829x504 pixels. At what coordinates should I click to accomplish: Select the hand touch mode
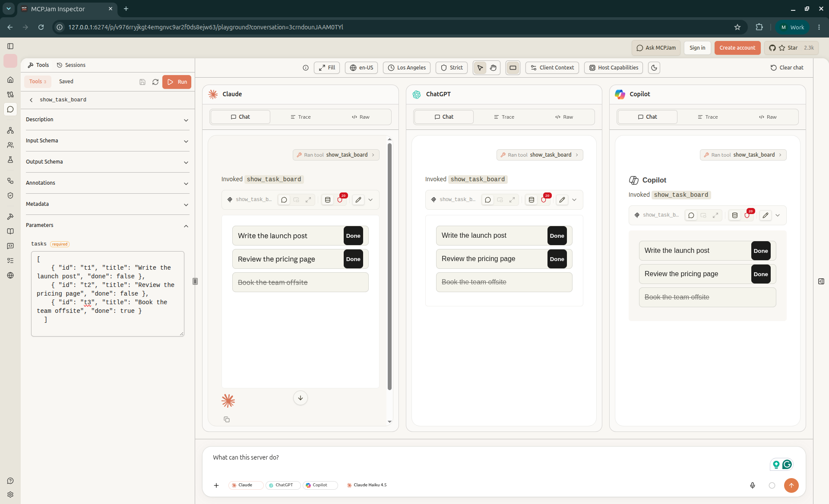point(493,68)
